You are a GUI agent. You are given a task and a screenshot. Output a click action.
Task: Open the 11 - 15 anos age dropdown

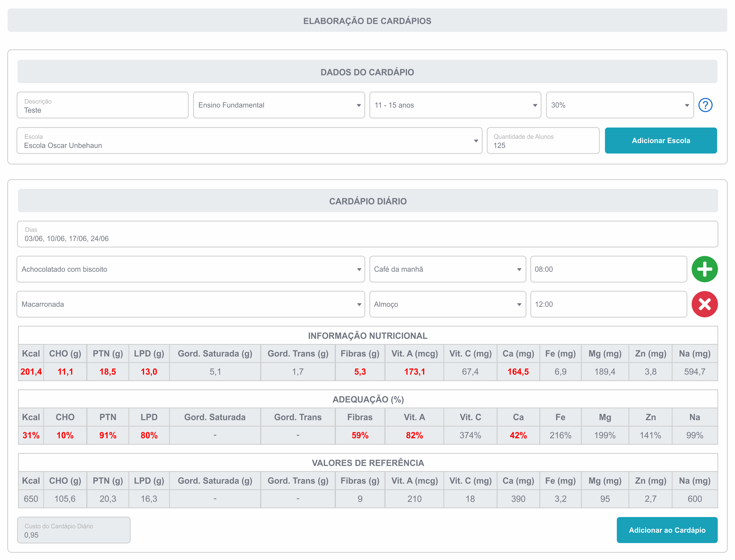click(455, 105)
